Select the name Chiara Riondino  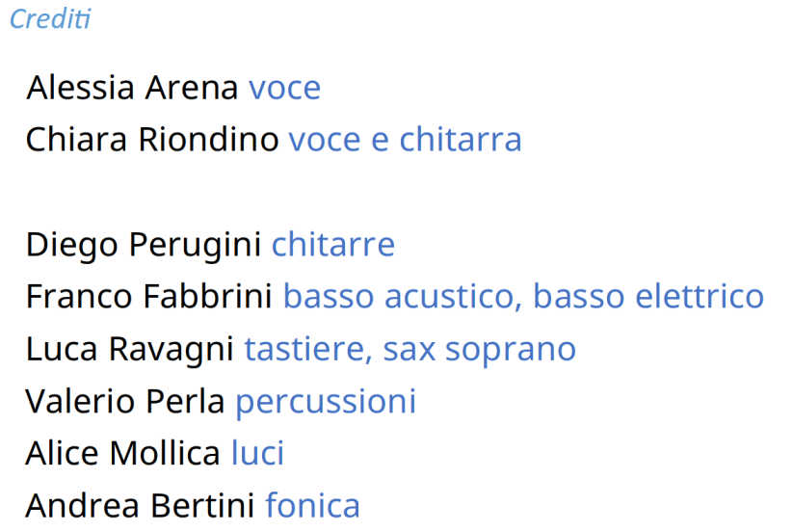[152, 139]
